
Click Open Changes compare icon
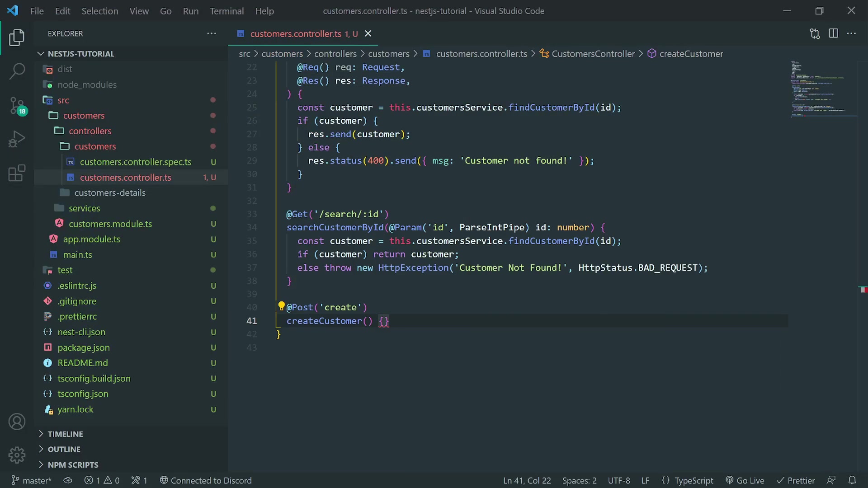tap(815, 33)
